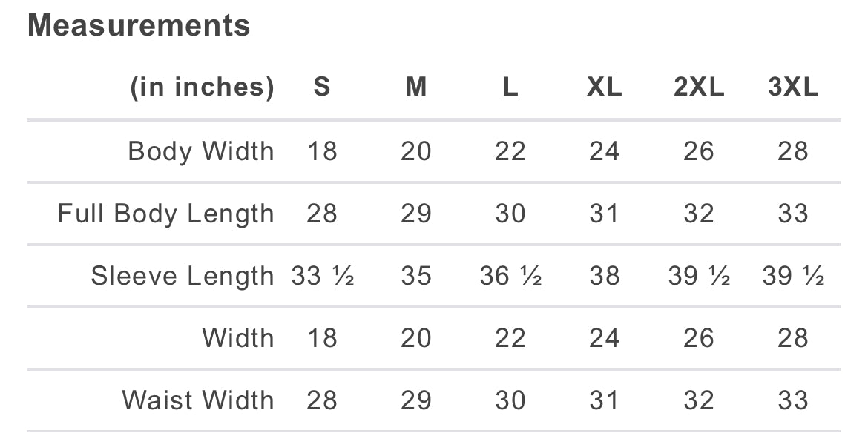This screenshot has height=436, width=868.
Task: Click the Sleeve Length value 38 for XL
Action: [605, 276]
